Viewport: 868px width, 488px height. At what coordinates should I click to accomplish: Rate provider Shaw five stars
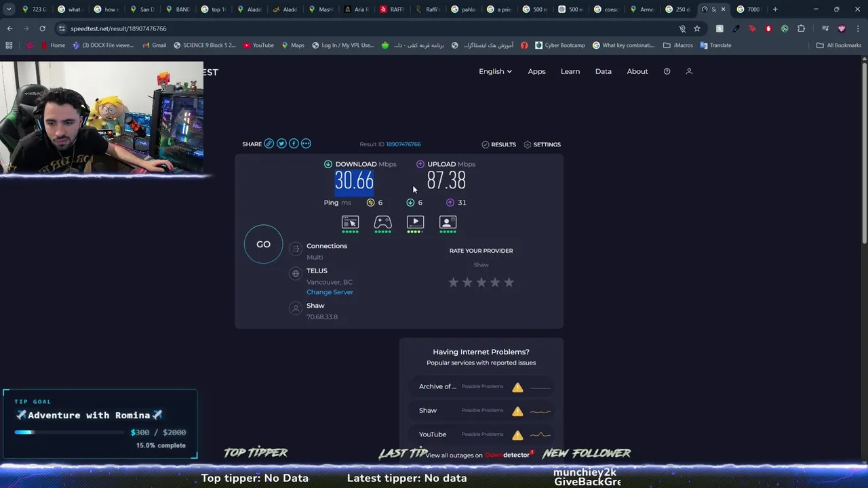click(x=509, y=282)
